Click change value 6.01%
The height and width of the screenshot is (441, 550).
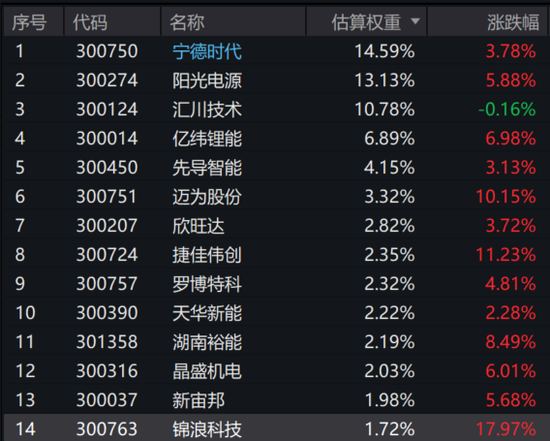511,371
